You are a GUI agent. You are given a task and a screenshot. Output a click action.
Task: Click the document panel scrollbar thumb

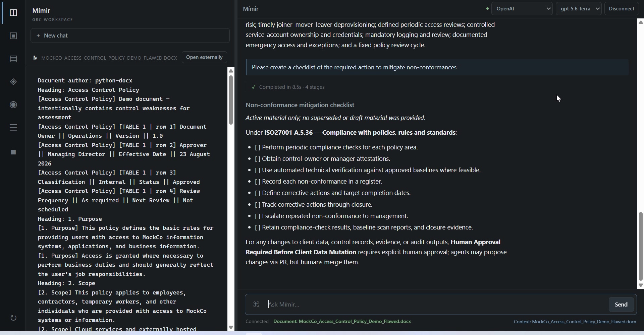point(231,100)
